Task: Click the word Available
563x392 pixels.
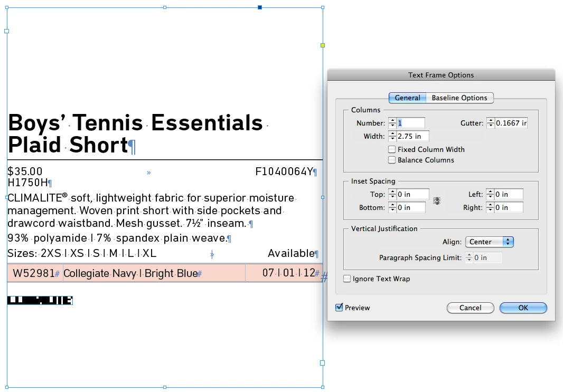Action: pyautogui.click(x=291, y=253)
